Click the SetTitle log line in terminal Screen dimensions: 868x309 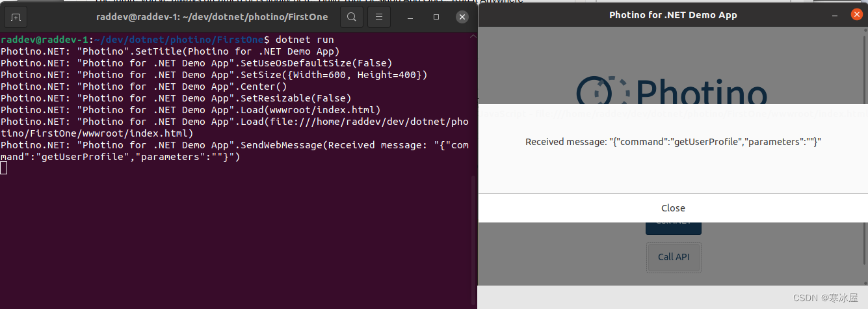click(170, 51)
